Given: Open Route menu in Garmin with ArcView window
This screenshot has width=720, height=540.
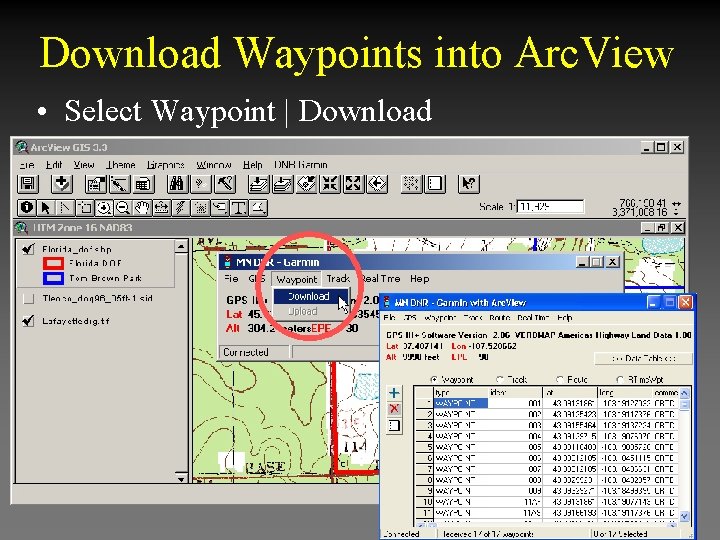Looking at the screenshot, I should [x=500, y=318].
